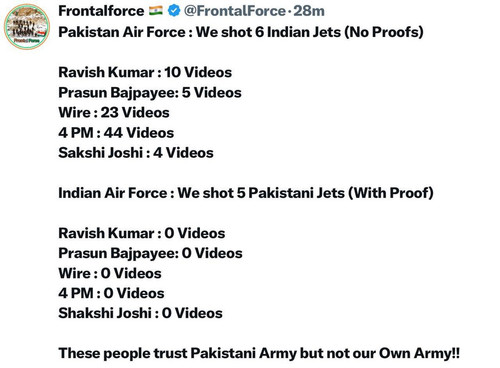500x368 pixels.
Task: Open the 28m timestamp link
Action: [309, 11]
